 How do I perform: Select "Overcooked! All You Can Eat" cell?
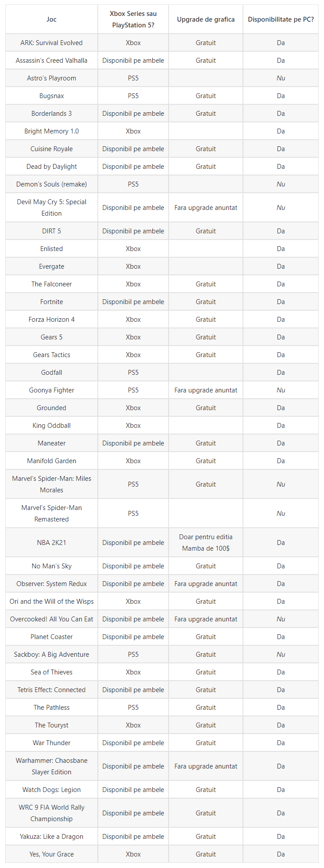[x=51, y=619]
